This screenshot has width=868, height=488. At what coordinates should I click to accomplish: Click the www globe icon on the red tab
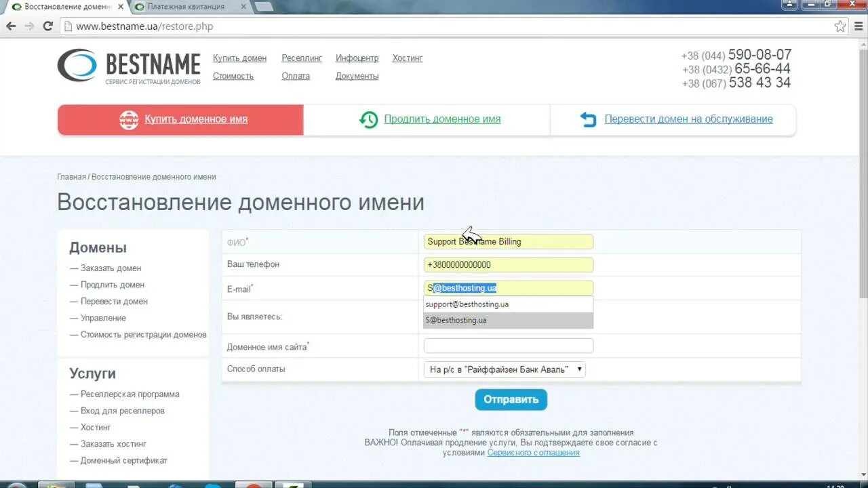(129, 119)
